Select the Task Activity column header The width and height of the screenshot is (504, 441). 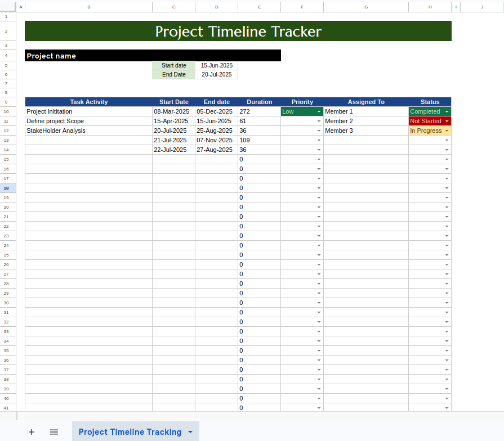coord(89,102)
